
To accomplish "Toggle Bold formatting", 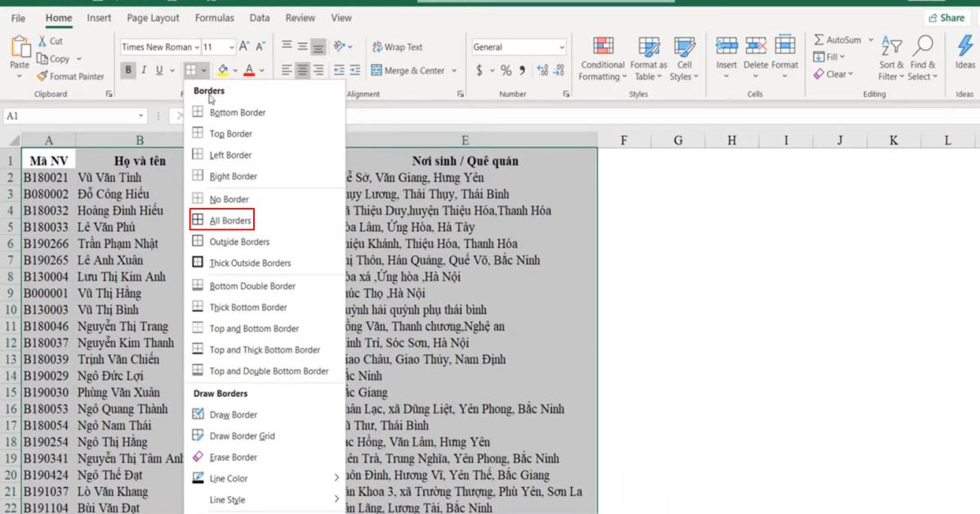I will [127, 69].
